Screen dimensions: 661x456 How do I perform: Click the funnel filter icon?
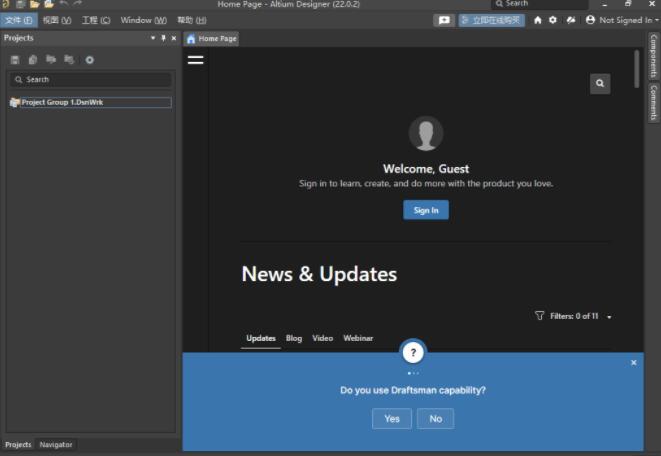(x=540, y=316)
